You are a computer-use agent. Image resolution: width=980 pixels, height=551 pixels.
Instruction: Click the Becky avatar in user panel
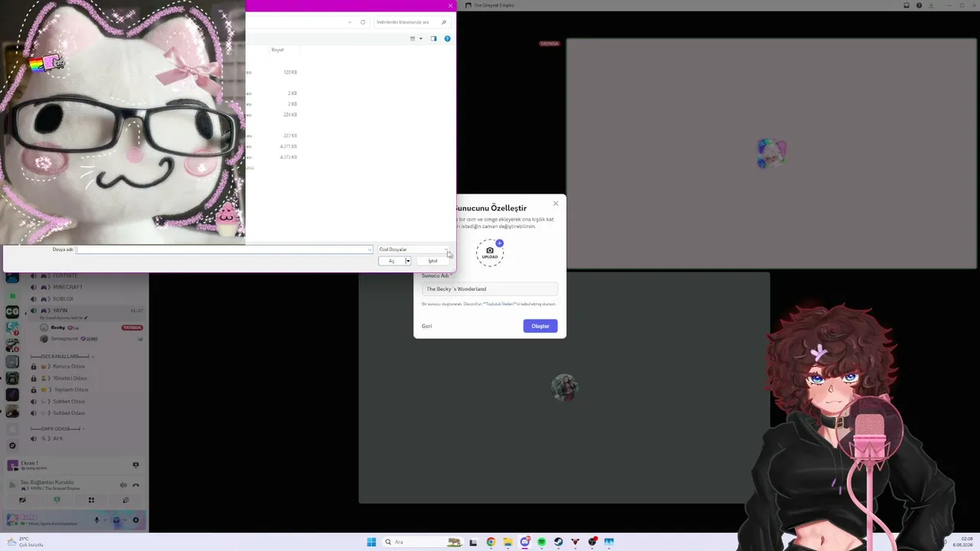click(12, 520)
